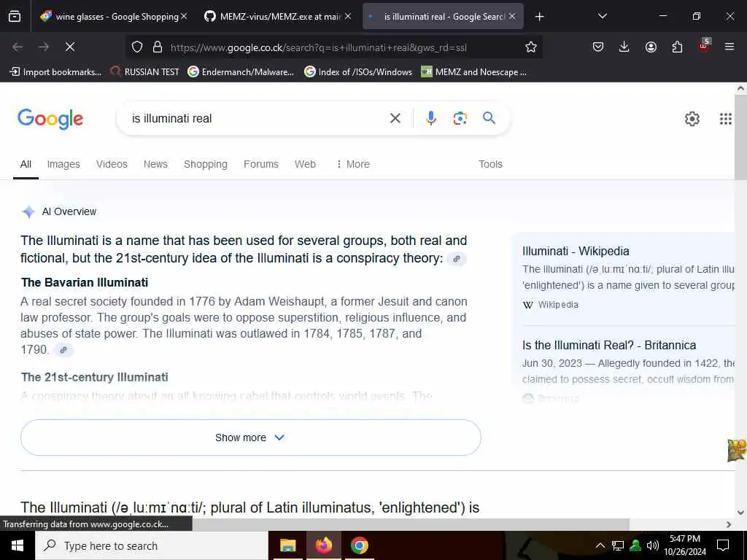
Task: Open source link chip after conspiracy theory
Action: click(x=457, y=259)
